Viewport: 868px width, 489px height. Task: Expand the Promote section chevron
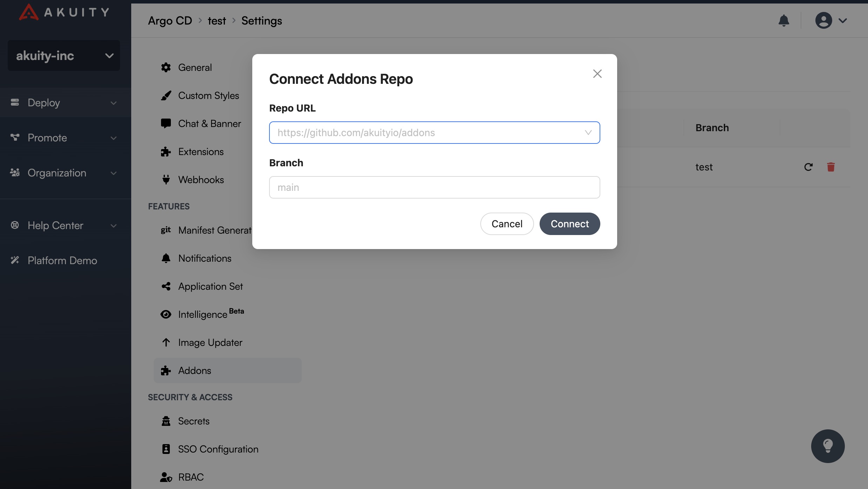click(x=114, y=138)
